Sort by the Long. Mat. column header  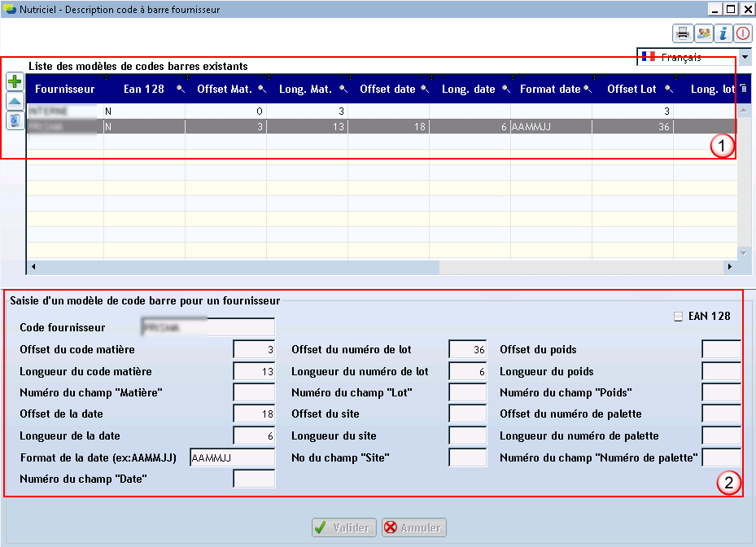coord(305,90)
